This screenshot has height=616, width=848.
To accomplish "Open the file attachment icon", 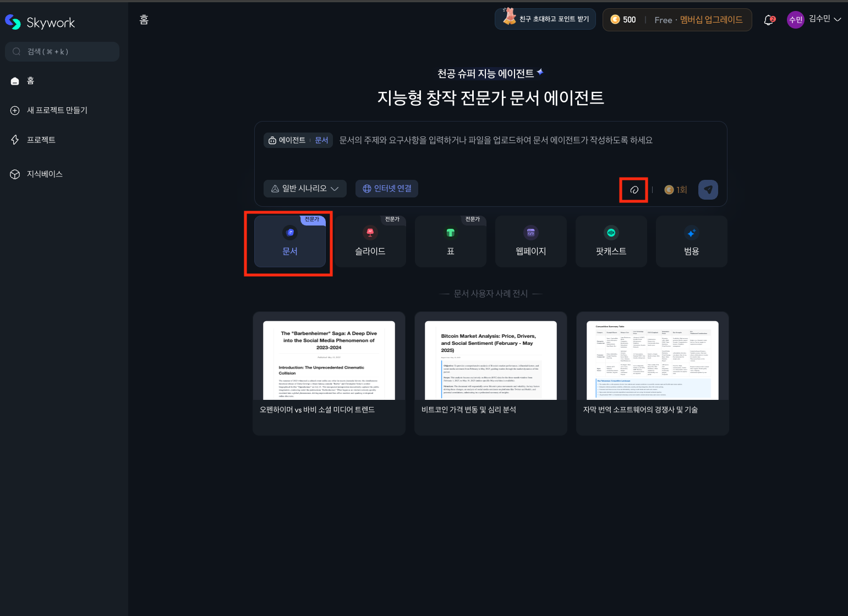I will [634, 189].
